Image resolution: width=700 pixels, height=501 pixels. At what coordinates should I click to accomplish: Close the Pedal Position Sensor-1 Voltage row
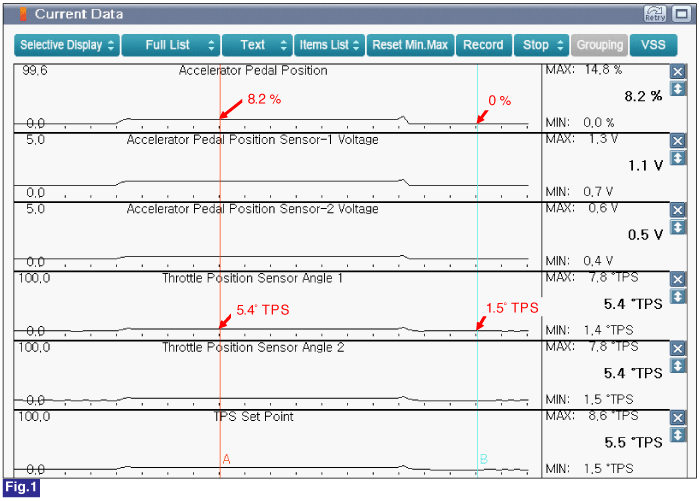click(x=678, y=141)
